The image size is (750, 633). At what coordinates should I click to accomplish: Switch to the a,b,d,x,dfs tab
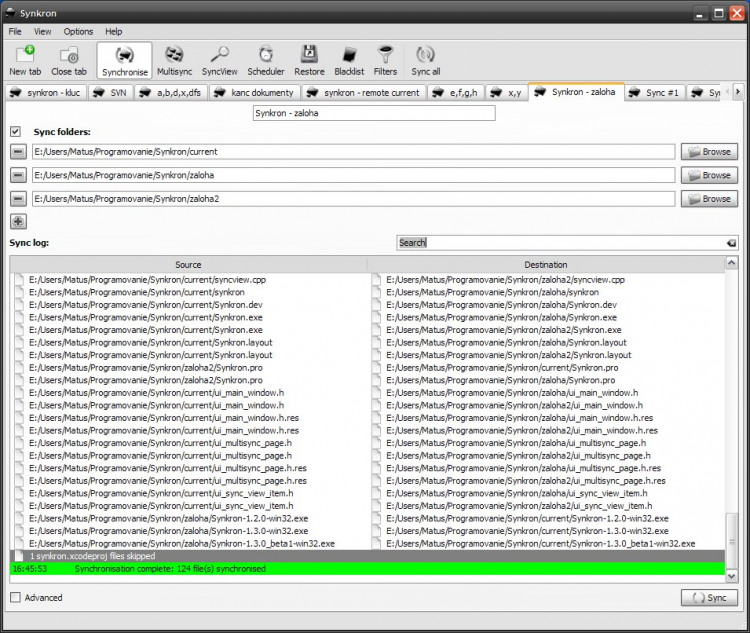(x=171, y=93)
